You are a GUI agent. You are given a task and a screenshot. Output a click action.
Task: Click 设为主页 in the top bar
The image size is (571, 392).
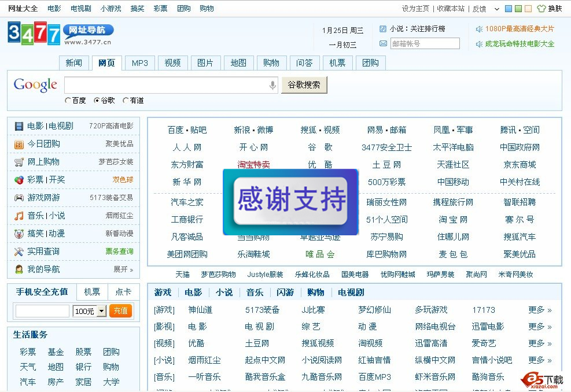coord(415,8)
